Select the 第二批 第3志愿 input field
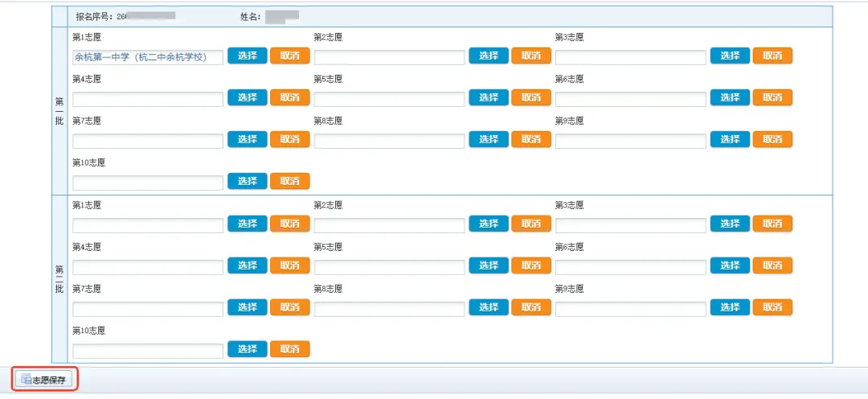Viewport: 868px width, 399px height. [631, 225]
